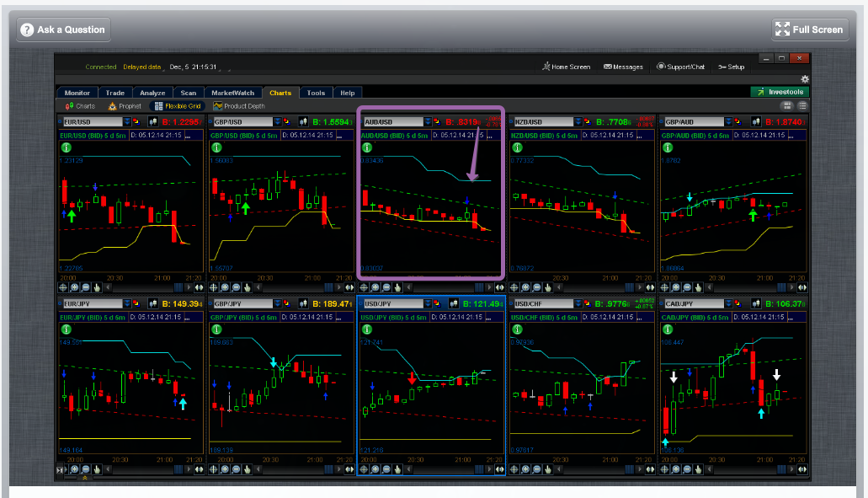Switch to Prophet view
This screenshot has width=868, height=498.
click(x=125, y=106)
